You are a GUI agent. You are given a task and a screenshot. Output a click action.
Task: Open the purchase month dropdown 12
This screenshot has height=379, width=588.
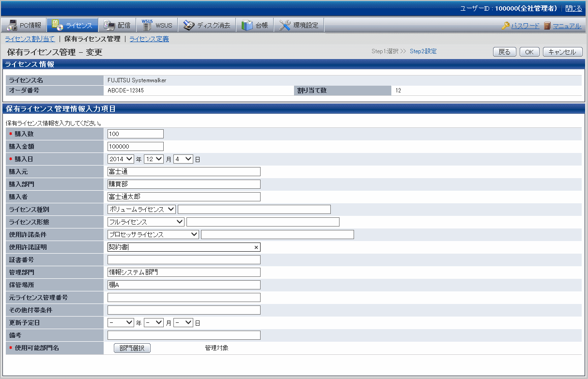(154, 159)
